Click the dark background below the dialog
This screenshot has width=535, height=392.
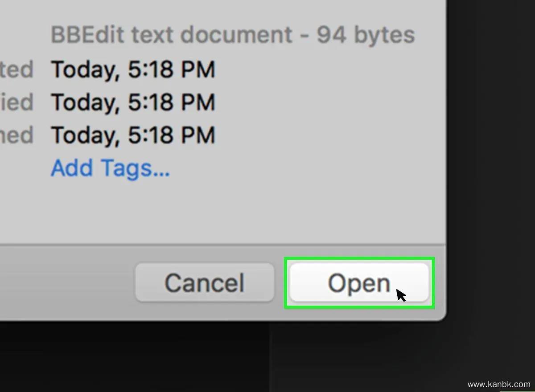click(134, 356)
